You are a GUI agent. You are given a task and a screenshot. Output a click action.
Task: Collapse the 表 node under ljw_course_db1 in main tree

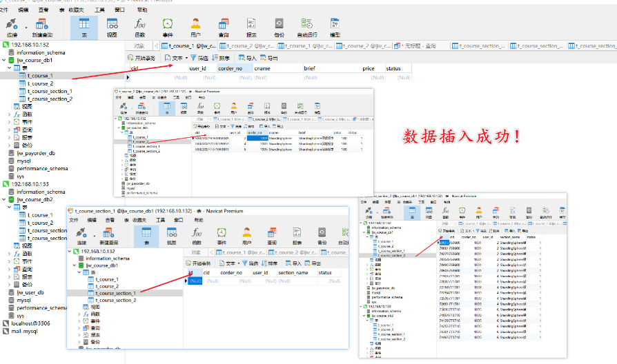tap(10, 68)
